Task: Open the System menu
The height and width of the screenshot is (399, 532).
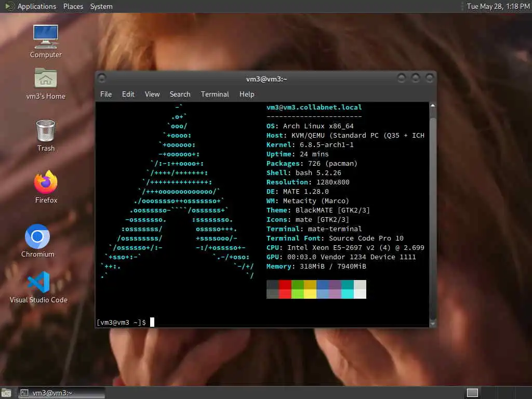Action: (101, 6)
